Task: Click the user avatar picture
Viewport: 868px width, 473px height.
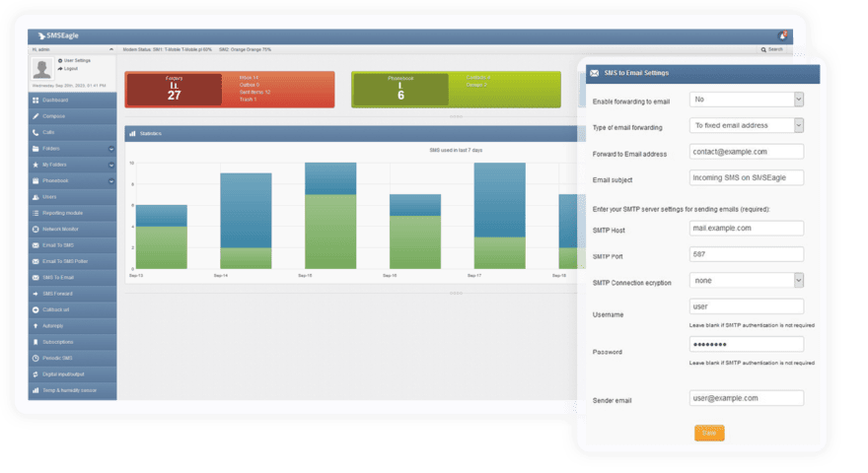Action: tap(42, 68)
